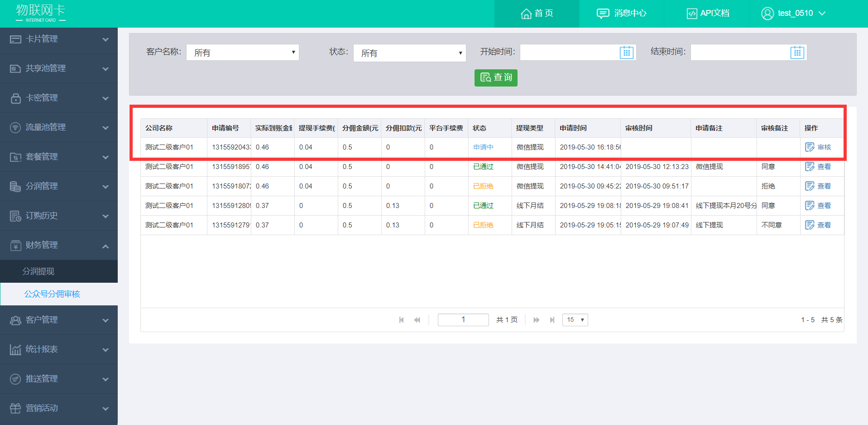Screen dimensions: 868x425
Task: Click the 卡密管理 lock icon
Action: pyautogui.click(x=15, y=98)
